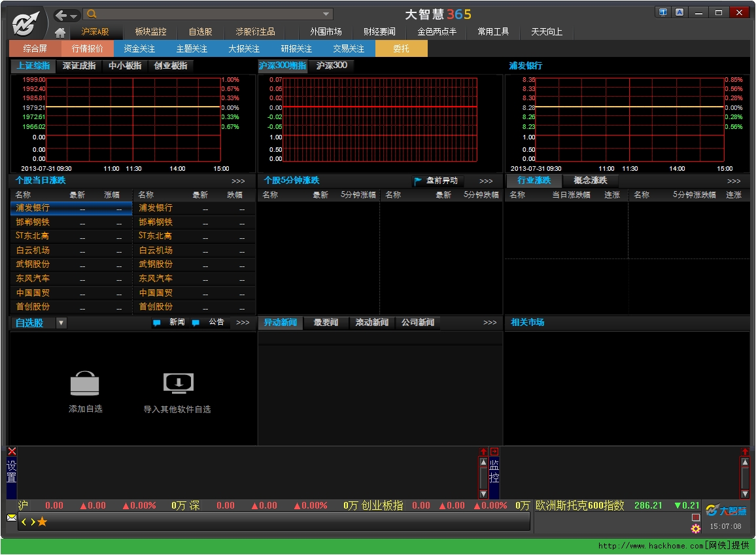This screenshot has height=555, width=756.
Task: Click the 设置 vertical button
Action: click(x=12, y=472)
